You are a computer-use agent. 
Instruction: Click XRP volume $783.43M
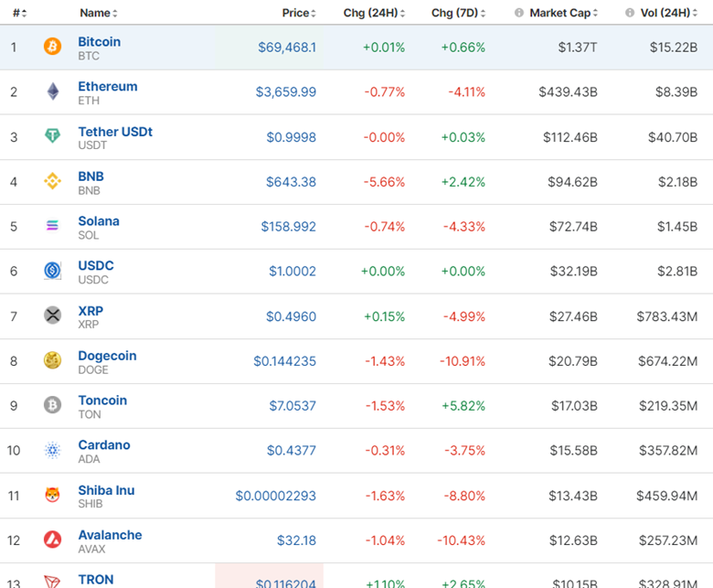(x=667, y=316)
